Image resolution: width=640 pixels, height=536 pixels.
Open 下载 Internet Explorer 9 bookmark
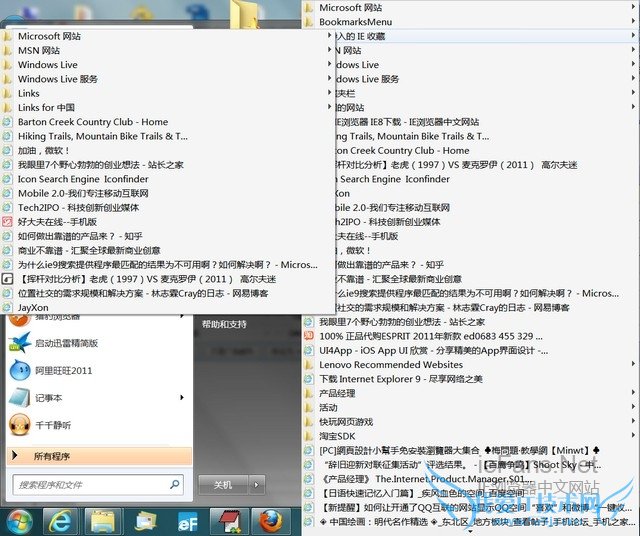pyautogui.click(x=471, y=379)
